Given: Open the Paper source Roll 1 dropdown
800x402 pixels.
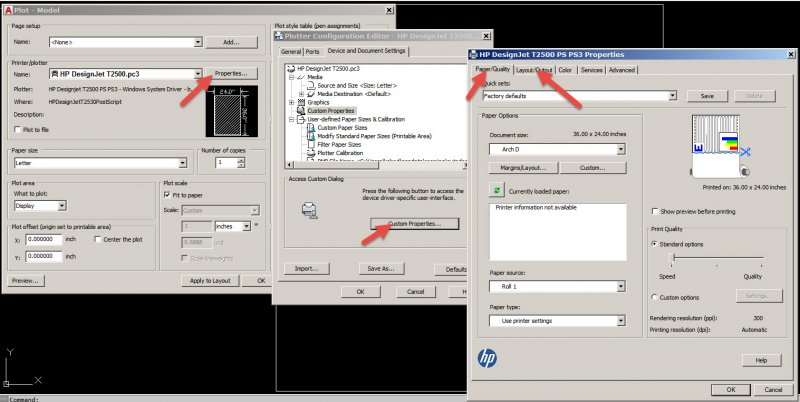Looking at the screenshot, I should (621, 287).
